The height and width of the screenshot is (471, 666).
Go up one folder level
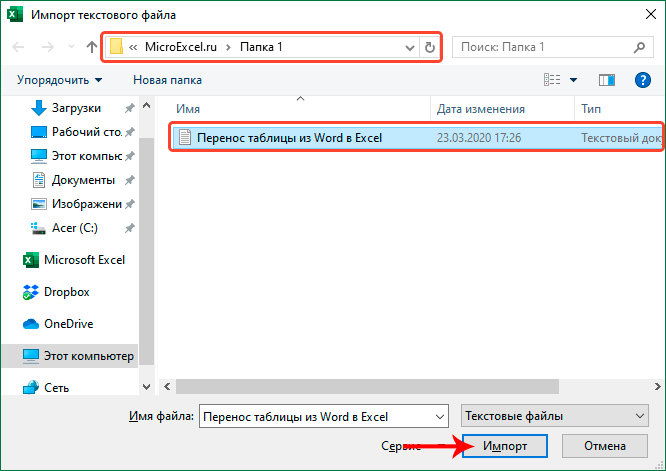tap(92, 47)
